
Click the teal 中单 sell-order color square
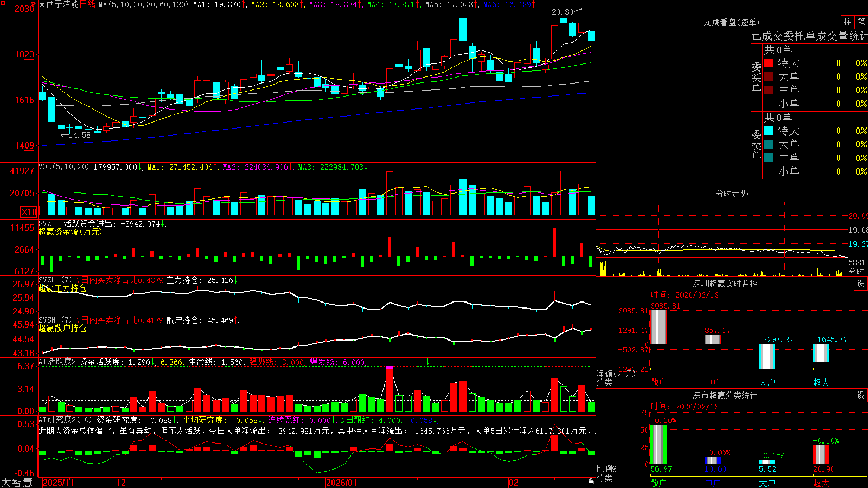pos(768,158)
